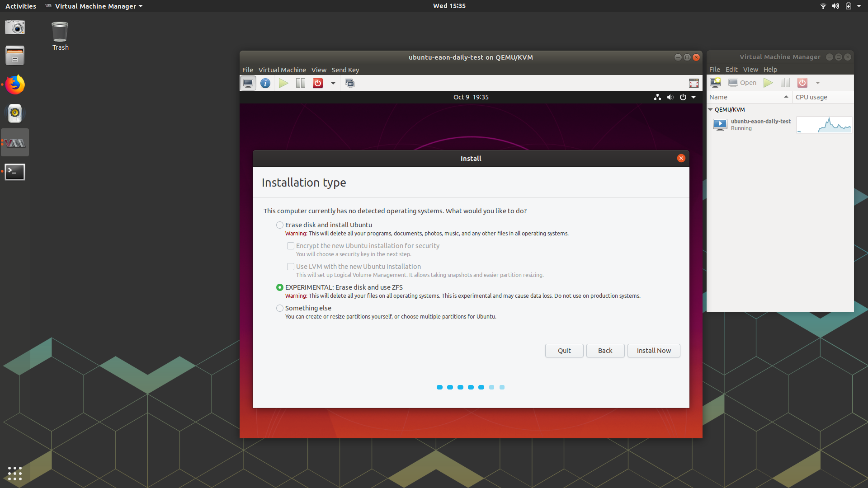Open shutdown dropdown arrow in Manager toolbar

click(818, 83)
